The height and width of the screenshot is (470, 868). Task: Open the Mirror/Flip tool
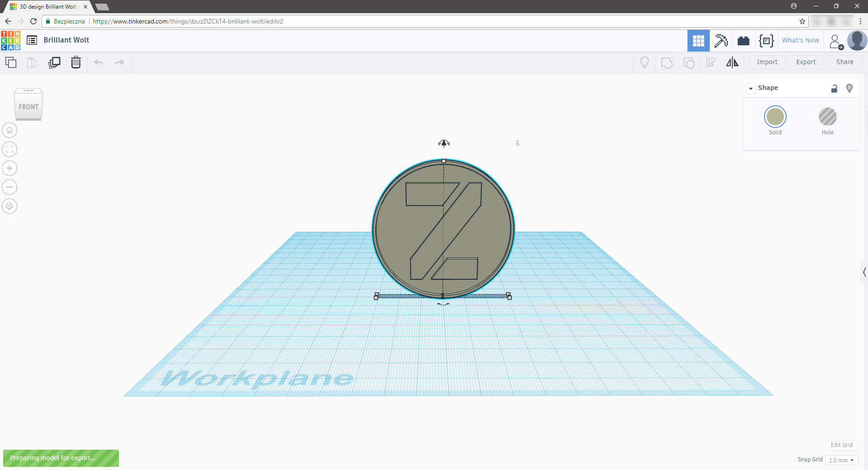tap(732, 62)
